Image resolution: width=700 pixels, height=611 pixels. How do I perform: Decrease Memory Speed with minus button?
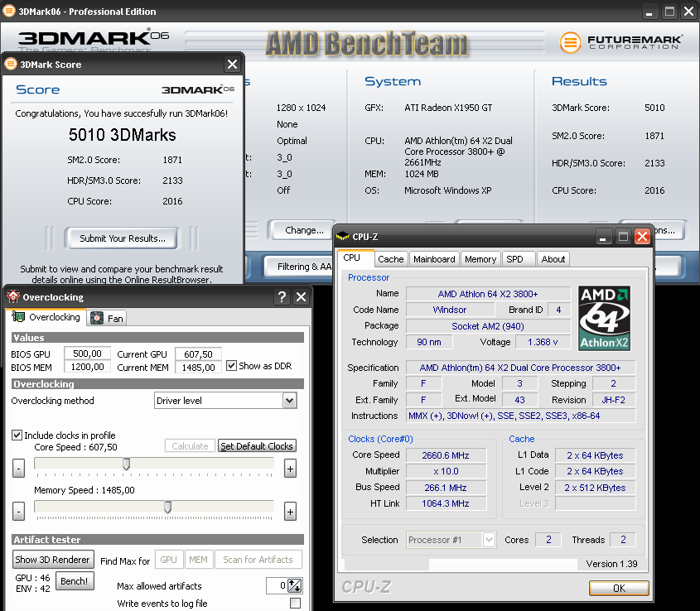[18, 511]
